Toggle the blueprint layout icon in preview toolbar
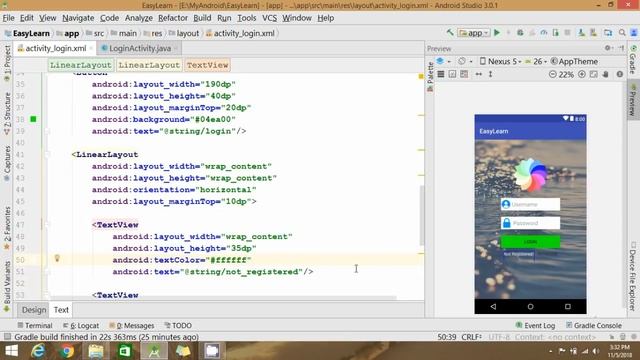The image size is (640, 360). click(x=464, y=74)
